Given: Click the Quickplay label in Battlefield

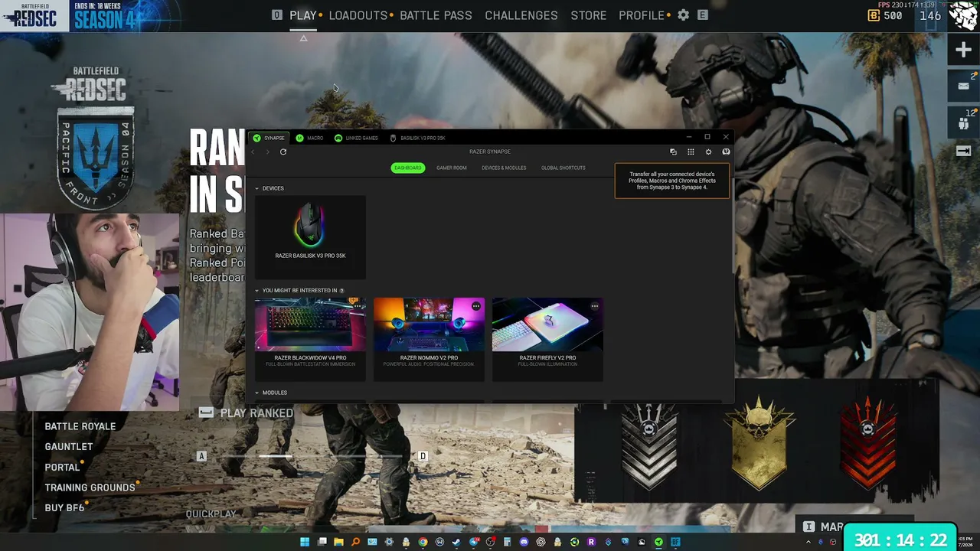Looking at the screenshot, I should pyautogui.click(x=211, y=514).
